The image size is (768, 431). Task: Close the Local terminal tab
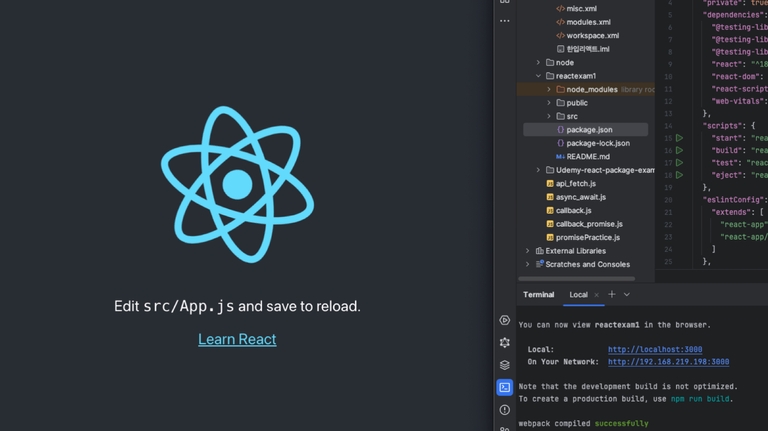click(596, 295)
